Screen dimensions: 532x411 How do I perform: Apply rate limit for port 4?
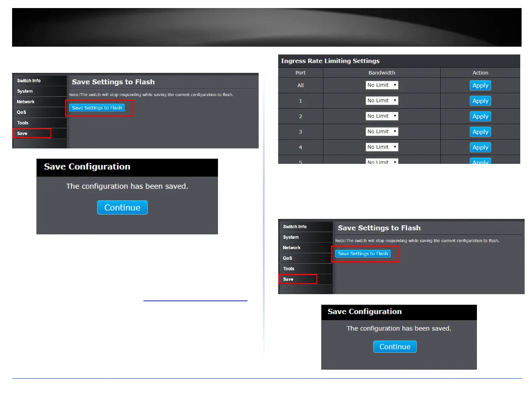point(480,147)
